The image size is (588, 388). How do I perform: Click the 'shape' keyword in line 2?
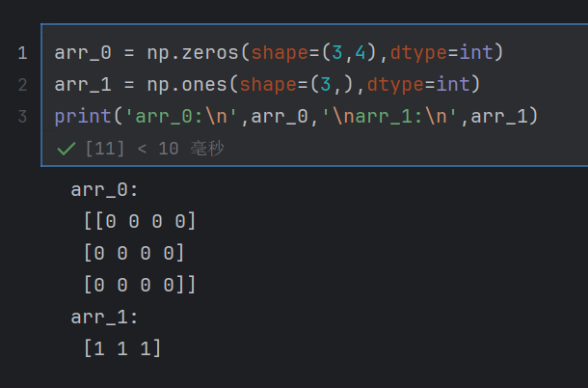click(269, 85)
